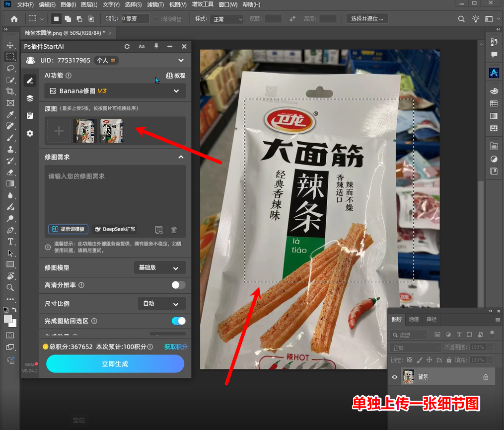Click the foreground color swatch
This screenshot has height=430, width=504.
pyautogui.click(x=8, y=319)
